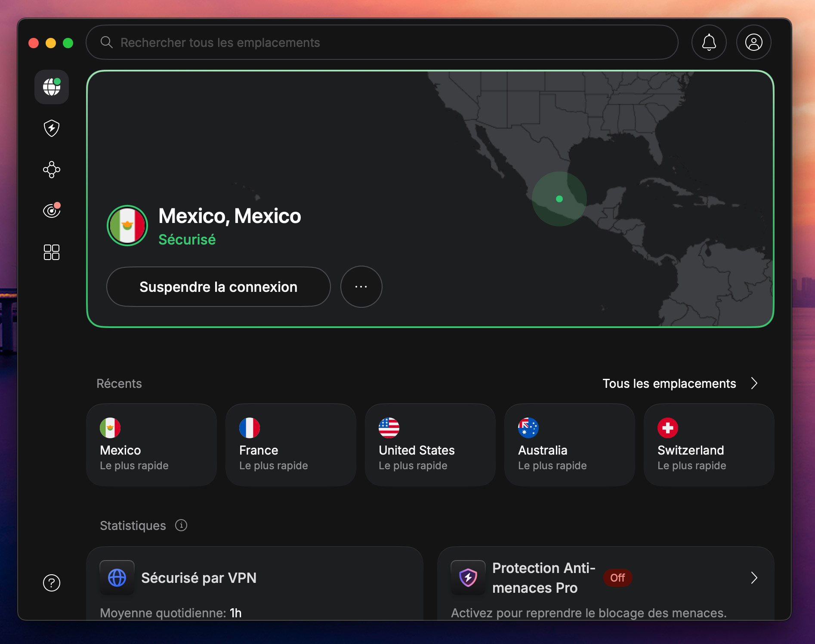Click the Anti-menaces Pro shield icon

[468, 578]
